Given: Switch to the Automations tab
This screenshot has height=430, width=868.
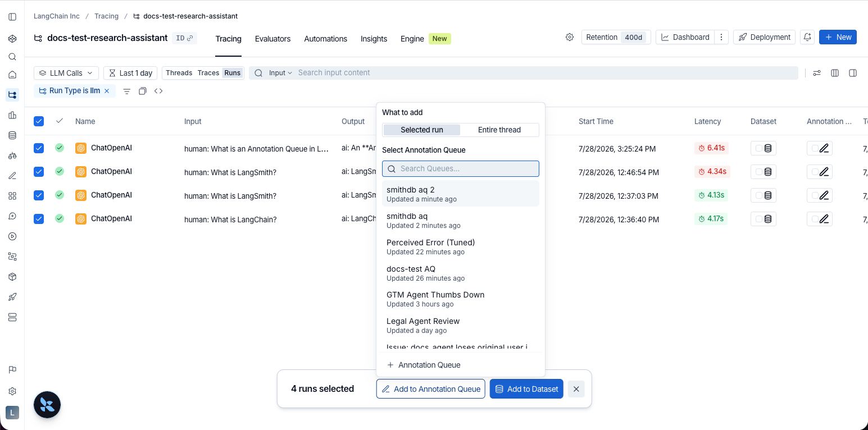Looking at the screenshot, I should click(325, 39).
